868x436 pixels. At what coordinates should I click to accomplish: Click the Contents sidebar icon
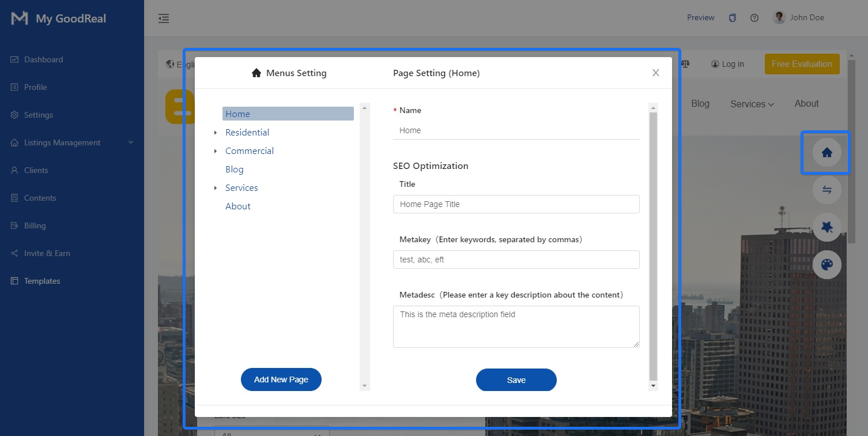point(14,198)
